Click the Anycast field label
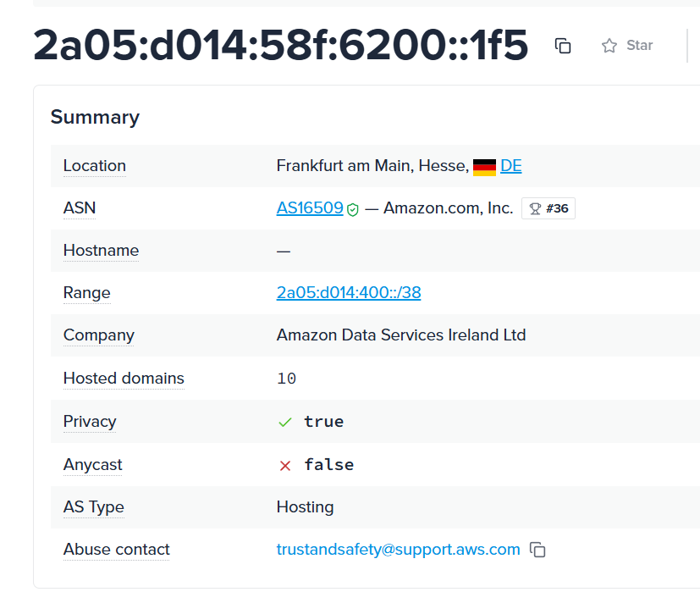This screenshot has height=592, width=700. [x=92, y=465]
